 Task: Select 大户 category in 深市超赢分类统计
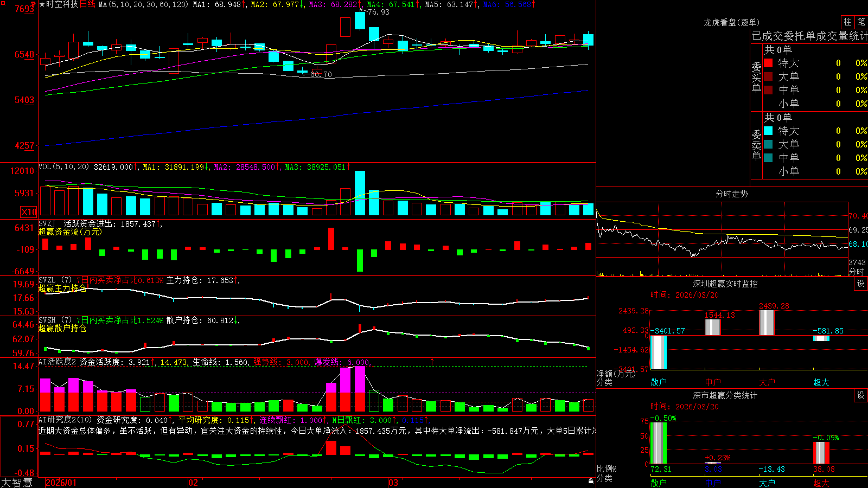[767, 483]
